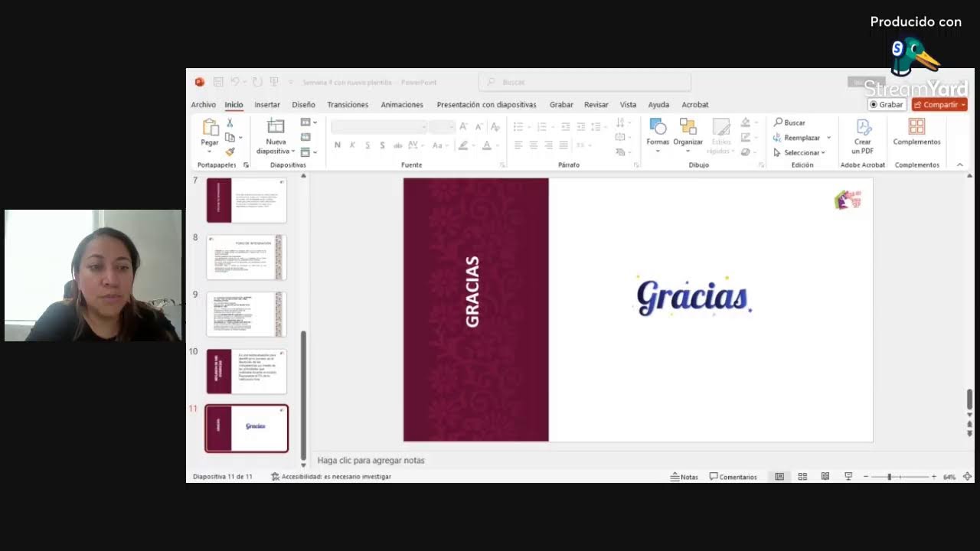
Task: Click the Buscar search box in title bar
Action: [585, 82]
